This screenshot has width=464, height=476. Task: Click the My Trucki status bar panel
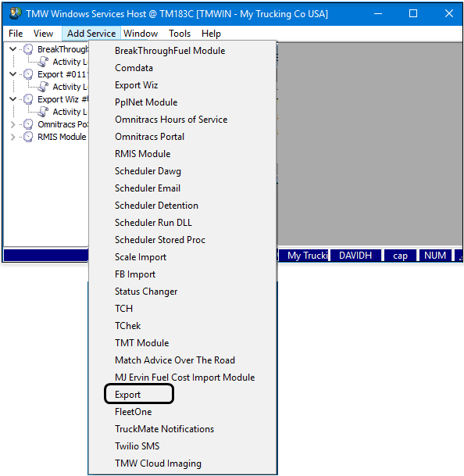click(x=304, y=256)
